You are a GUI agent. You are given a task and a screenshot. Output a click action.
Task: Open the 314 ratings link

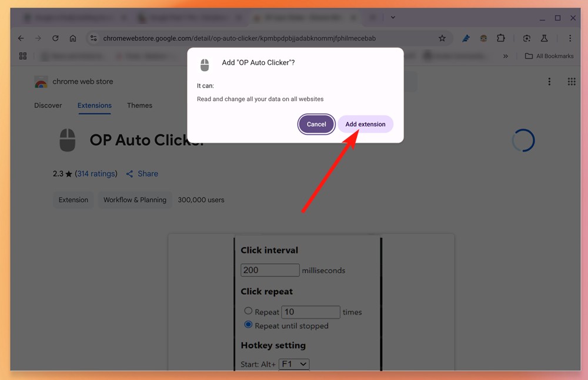coord(96,173)
